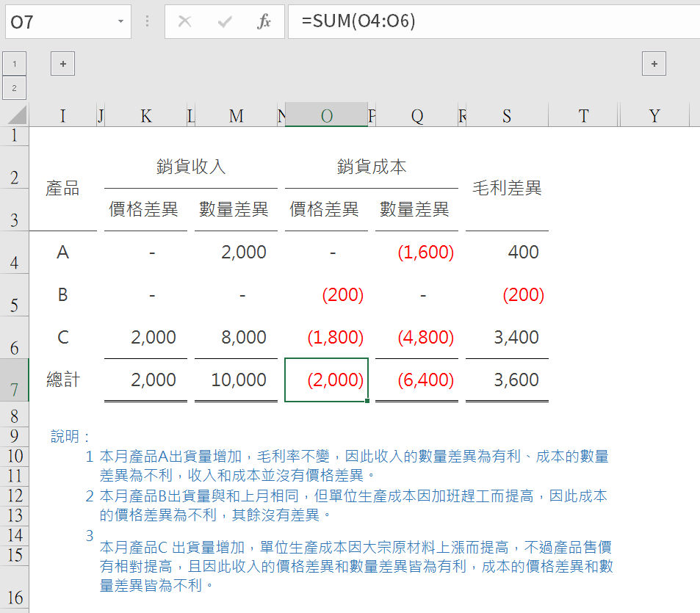Select column K header
This screenshot has width=700, height=613.
pyautogui.click(x=146, y=115)
